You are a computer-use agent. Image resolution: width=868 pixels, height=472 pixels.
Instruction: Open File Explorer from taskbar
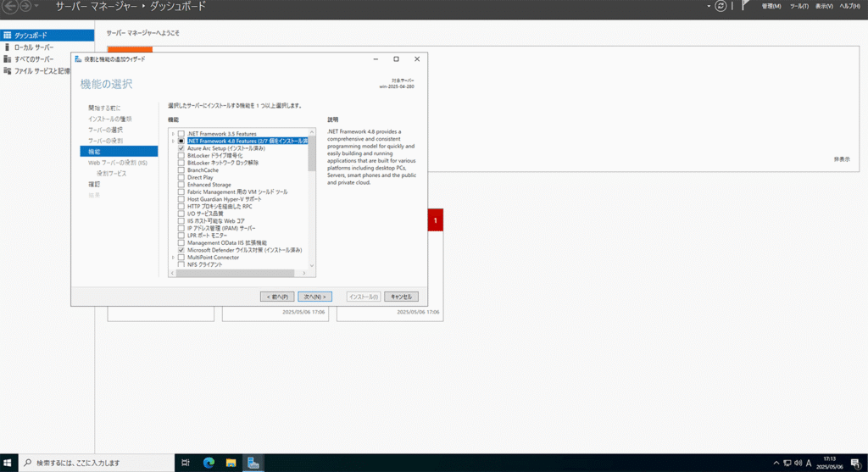click(x=231, y=463)
